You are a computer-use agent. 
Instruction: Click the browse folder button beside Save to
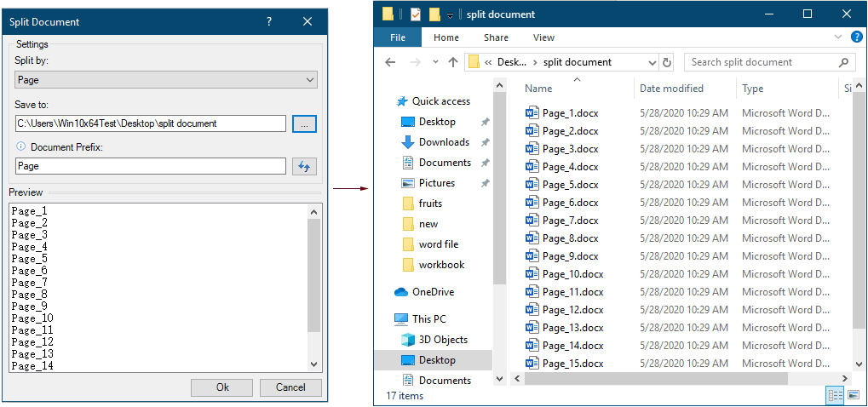pyautogui.click(x=304, y=123)
